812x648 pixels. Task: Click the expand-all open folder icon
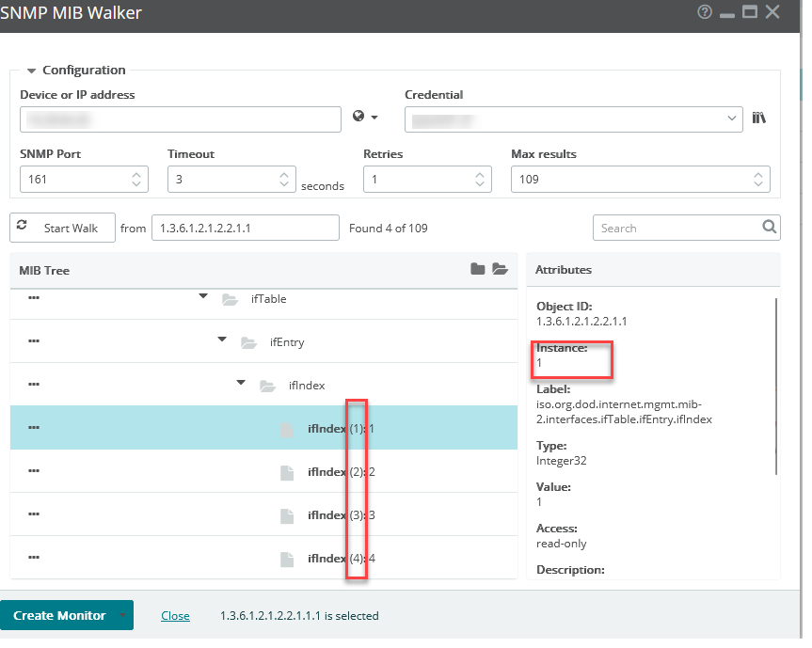(x=501, y=269)
